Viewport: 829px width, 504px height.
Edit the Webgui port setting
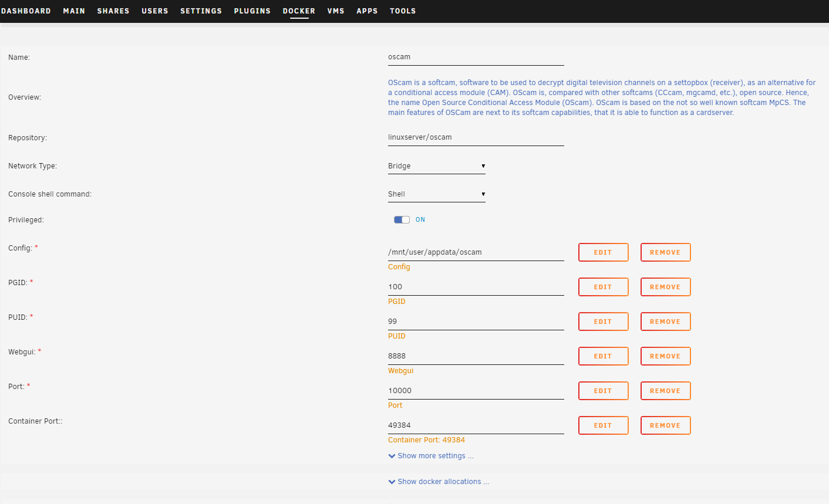point(603,357)
